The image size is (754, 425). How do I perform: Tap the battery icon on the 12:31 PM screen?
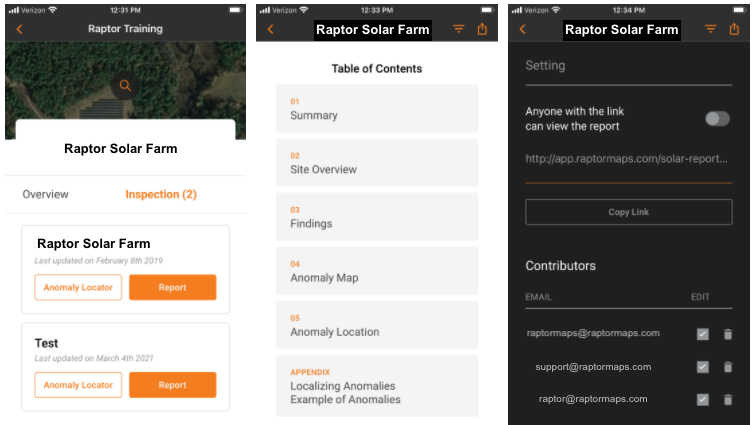[235, 10]
